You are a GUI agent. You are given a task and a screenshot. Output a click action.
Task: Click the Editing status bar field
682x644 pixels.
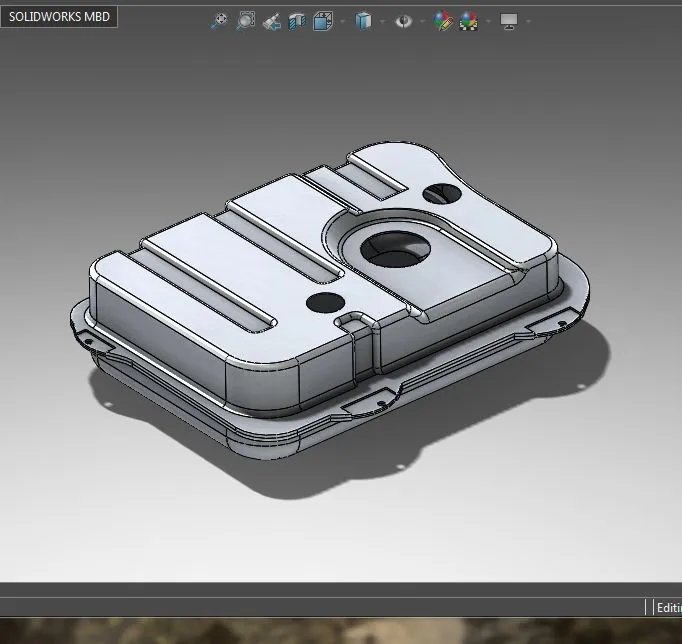(667, 607)
